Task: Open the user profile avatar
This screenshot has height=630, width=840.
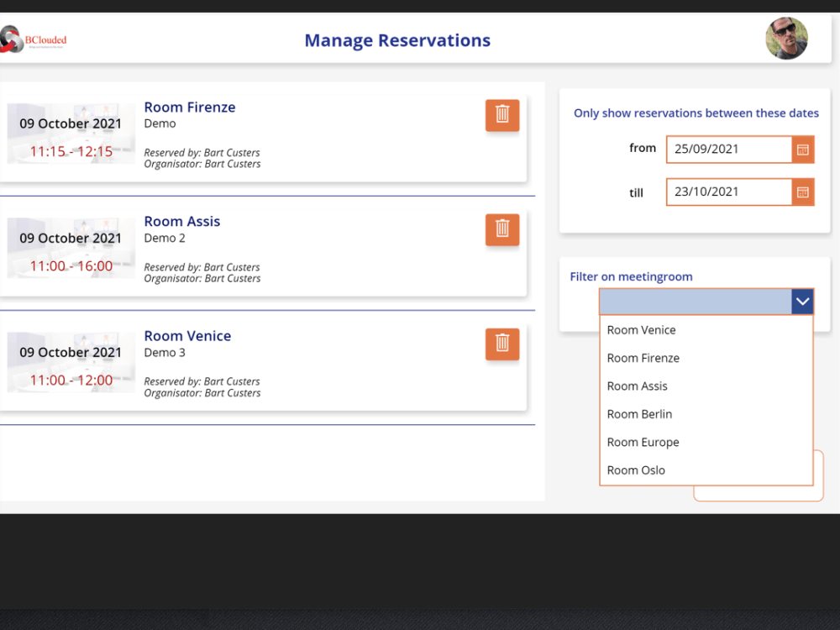Action: pyautogui.click(x=786, y=39)
